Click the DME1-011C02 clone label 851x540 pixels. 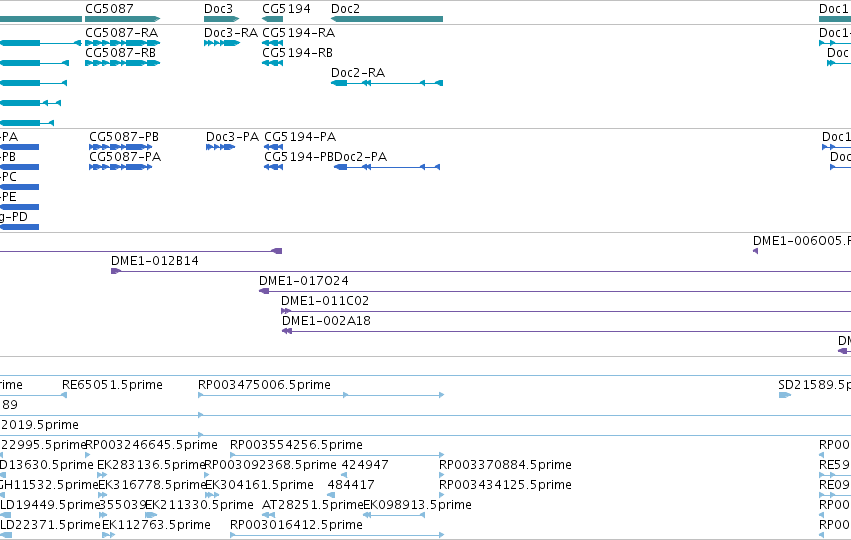coord(325,301)
